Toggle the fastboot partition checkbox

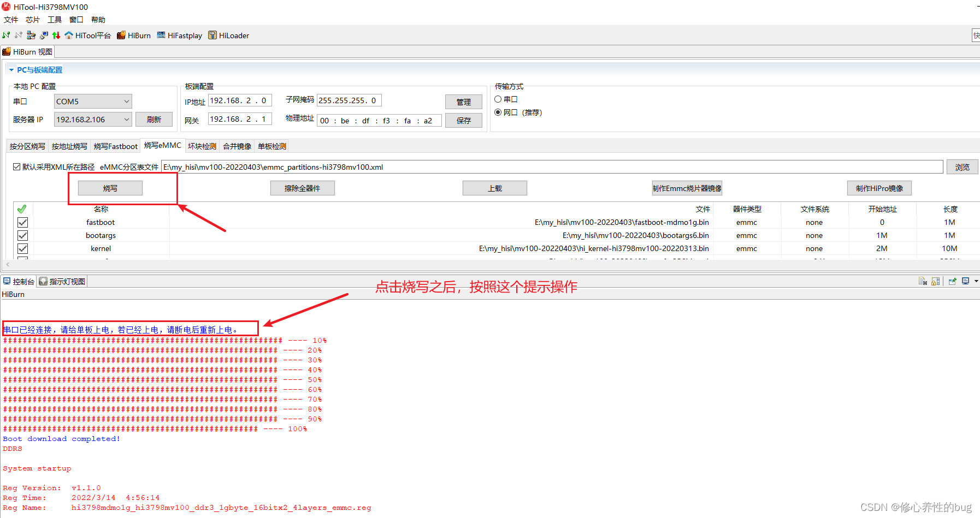pos(22,222)
